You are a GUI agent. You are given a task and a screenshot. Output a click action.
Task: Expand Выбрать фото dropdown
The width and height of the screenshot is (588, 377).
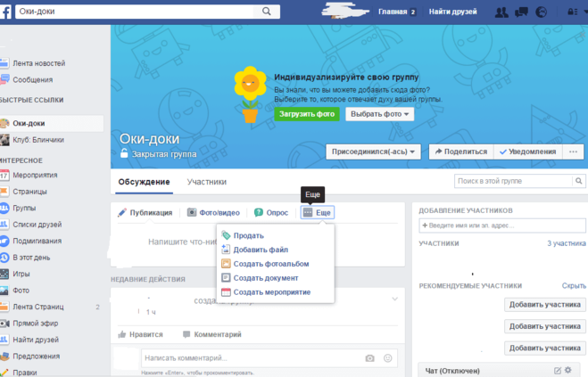point(379,114)
